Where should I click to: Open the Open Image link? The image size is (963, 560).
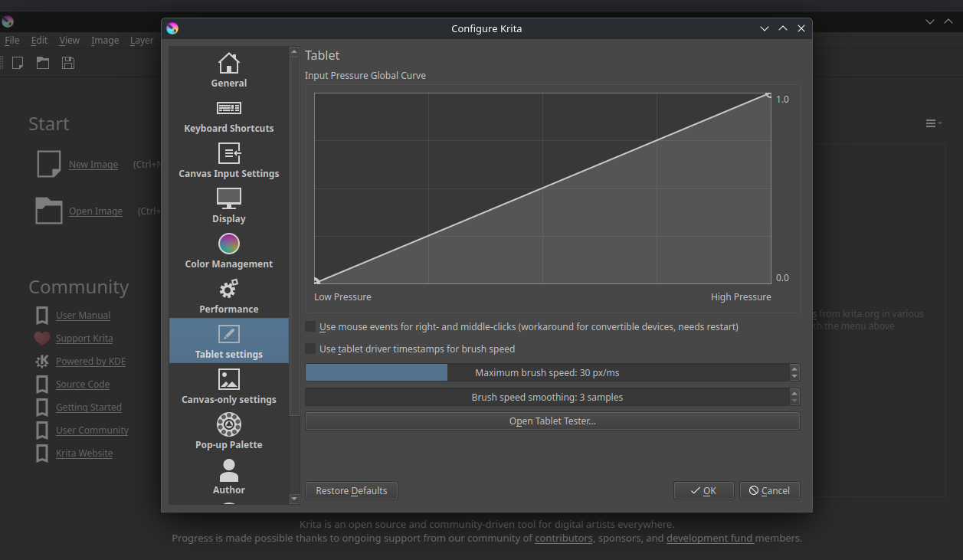96,211
